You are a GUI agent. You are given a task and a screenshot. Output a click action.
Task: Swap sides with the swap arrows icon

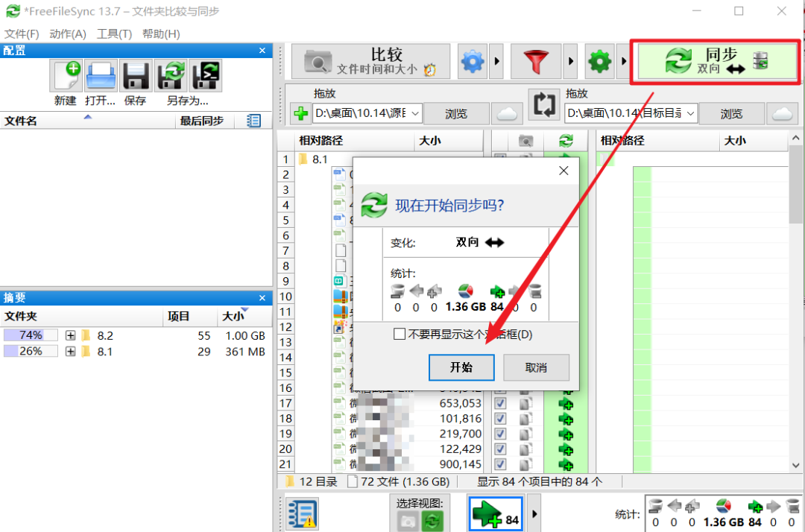click(544, 104)
